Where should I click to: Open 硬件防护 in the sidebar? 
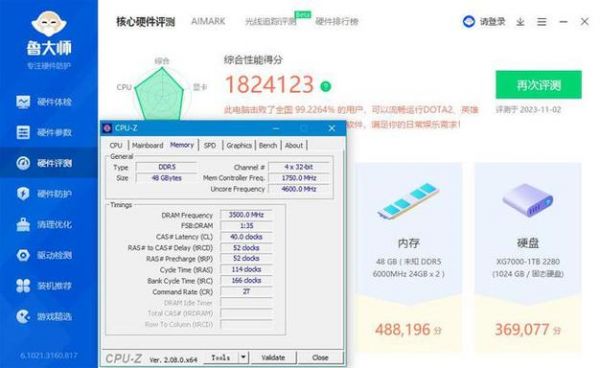tap(44, 194)
